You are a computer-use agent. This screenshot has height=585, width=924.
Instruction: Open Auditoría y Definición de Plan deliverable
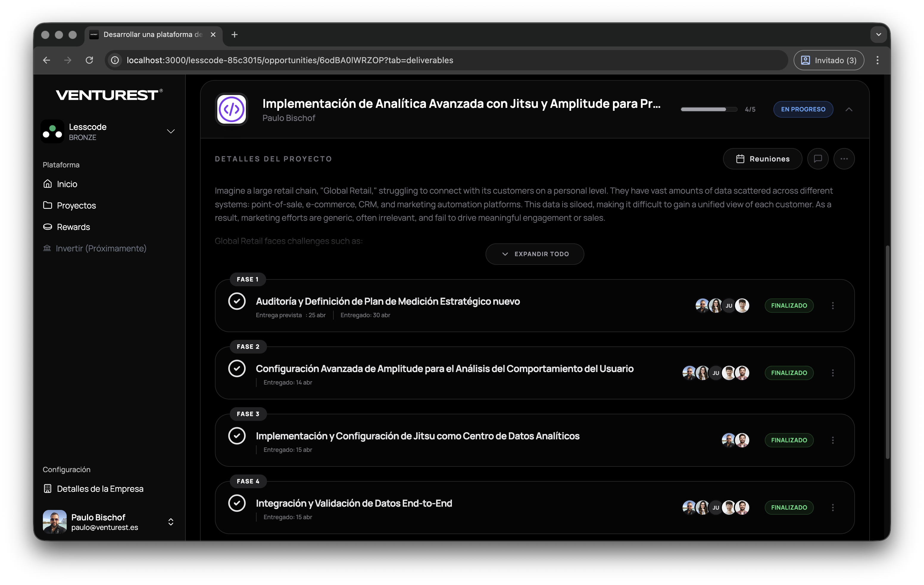tap(388, 301)
